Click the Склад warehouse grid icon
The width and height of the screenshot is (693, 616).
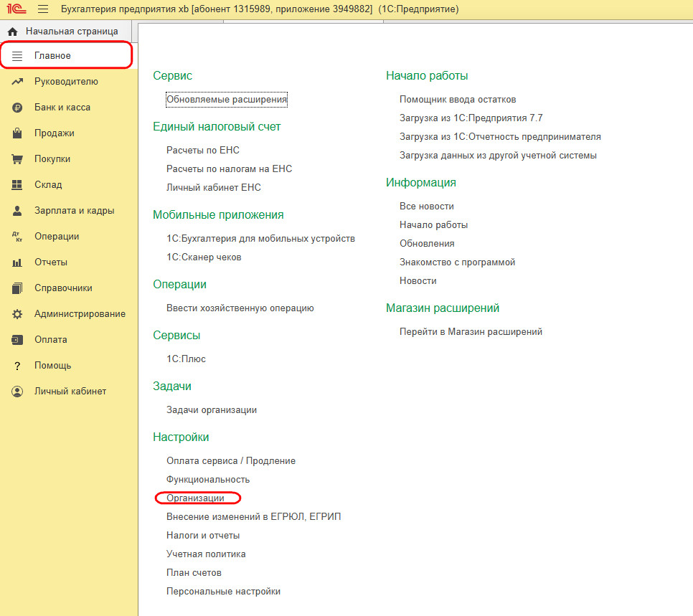[x=16, y=185]
